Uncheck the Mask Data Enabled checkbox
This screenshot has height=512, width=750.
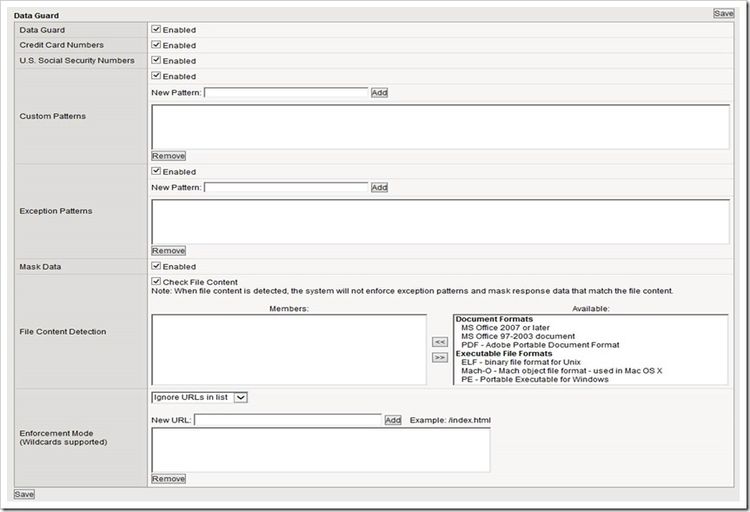click(156, 266)
